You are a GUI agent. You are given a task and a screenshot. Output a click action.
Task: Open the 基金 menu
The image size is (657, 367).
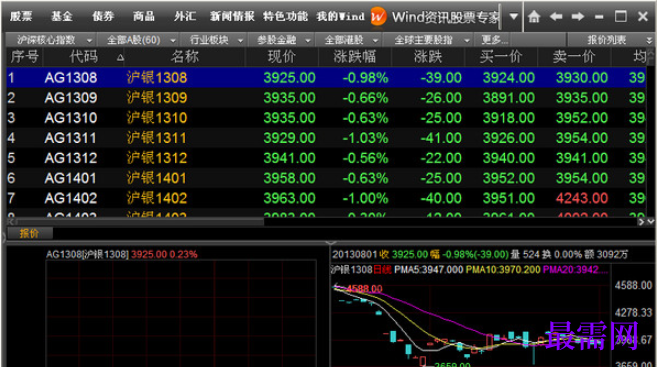click(x=62, y=16)
